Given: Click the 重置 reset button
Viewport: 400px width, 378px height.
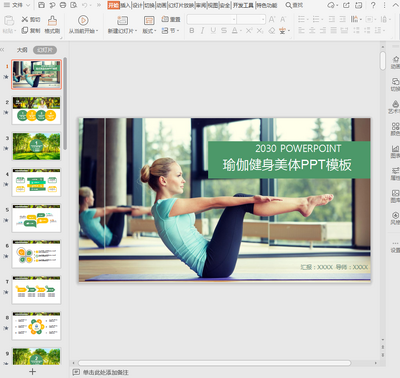Looking at the screenshot, I should tap(171, 19).
